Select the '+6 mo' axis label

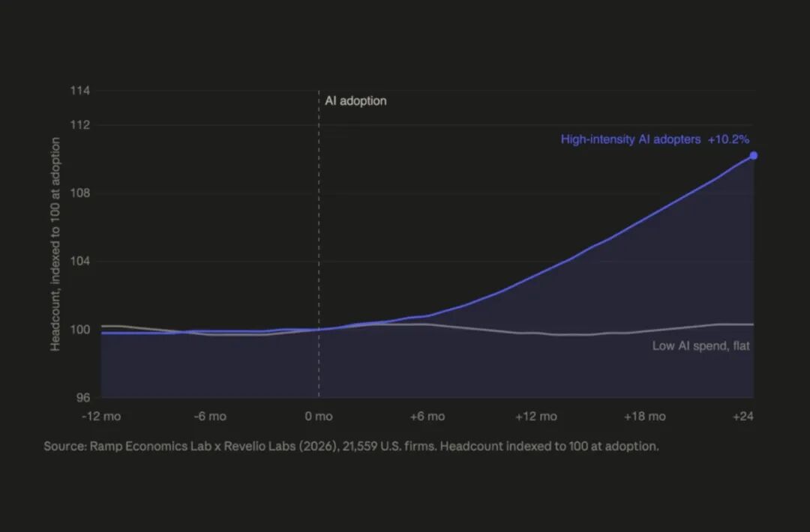[x=427, y=417]
